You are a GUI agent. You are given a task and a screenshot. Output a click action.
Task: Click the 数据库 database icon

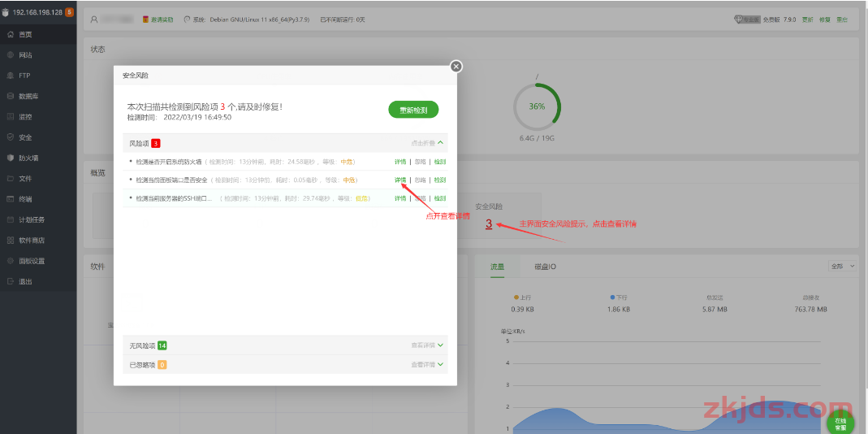[10, 96]
